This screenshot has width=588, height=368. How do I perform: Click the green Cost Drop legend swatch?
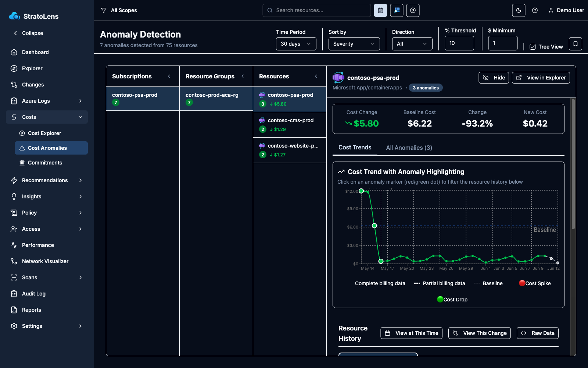pyautogui.click(x=440, y=299)
